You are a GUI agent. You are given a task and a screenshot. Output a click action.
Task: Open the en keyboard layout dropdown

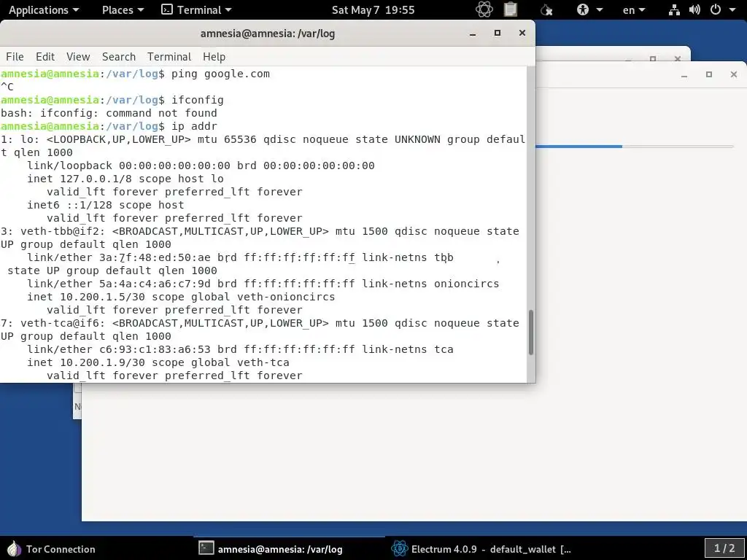(x=634, y=10)
